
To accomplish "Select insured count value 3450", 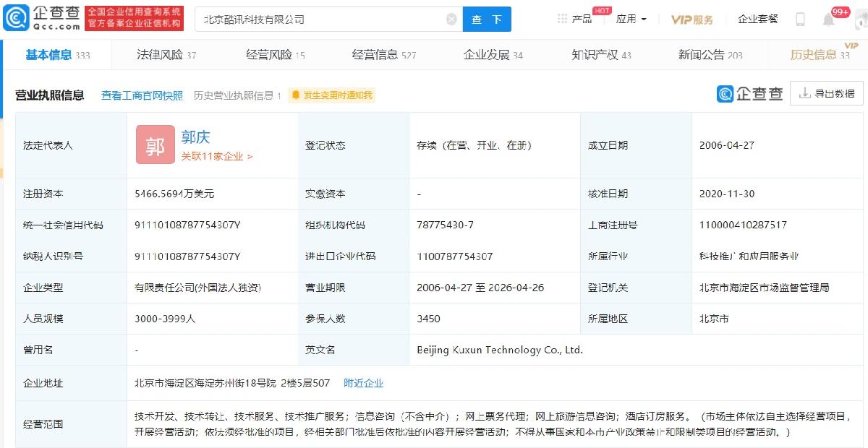I will [428, 319].
